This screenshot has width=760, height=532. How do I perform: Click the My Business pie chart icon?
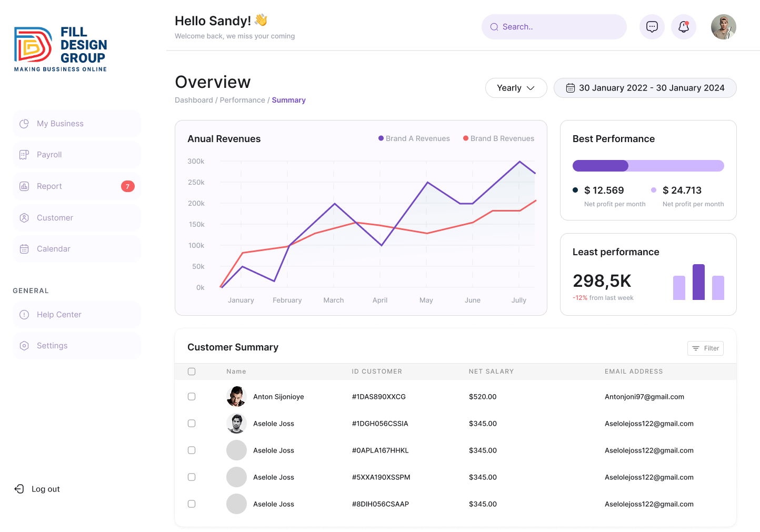(x=24, y=124)
